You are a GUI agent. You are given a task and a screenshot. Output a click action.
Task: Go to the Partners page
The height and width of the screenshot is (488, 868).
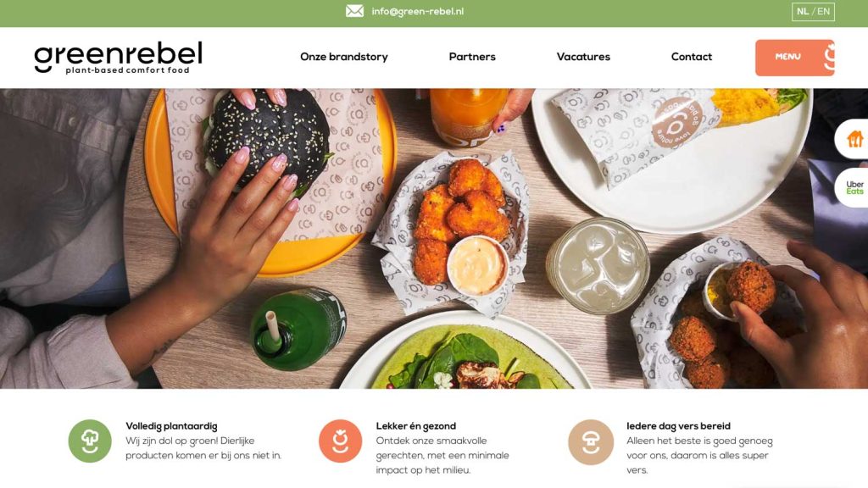click(472, 57)
